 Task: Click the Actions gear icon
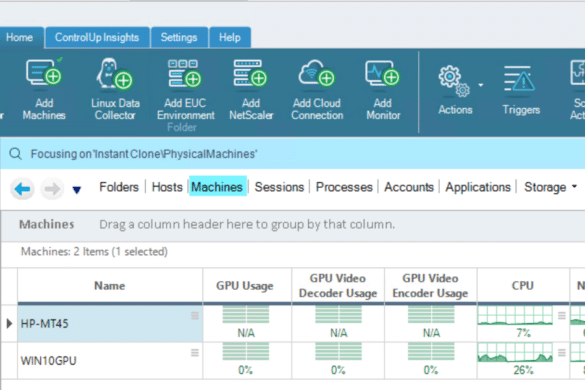point(454,81)
